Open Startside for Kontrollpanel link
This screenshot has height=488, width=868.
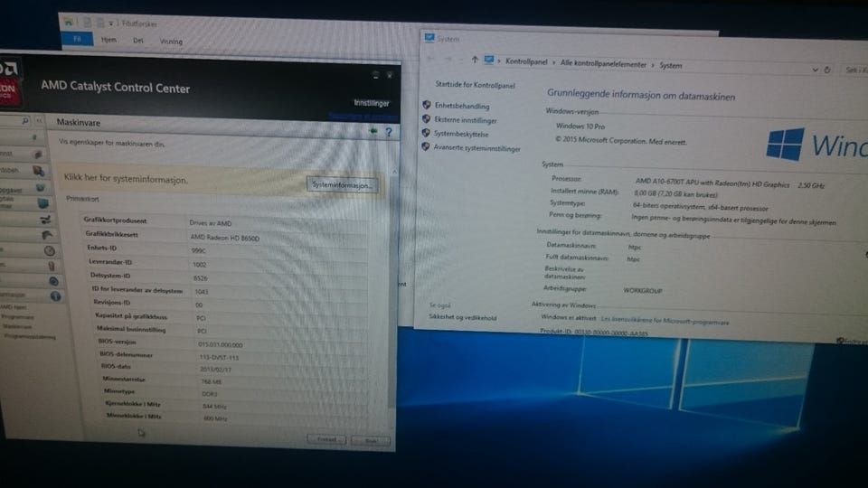click(475, 85)
